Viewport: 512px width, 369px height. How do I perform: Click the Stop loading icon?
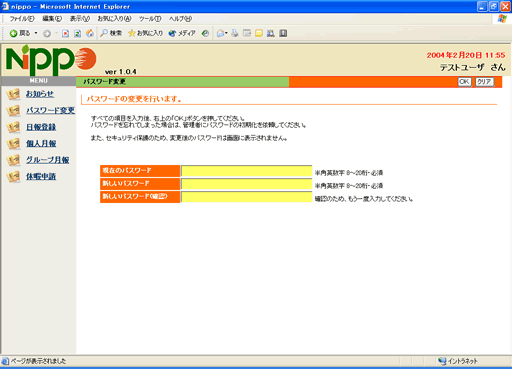[65, 33]
